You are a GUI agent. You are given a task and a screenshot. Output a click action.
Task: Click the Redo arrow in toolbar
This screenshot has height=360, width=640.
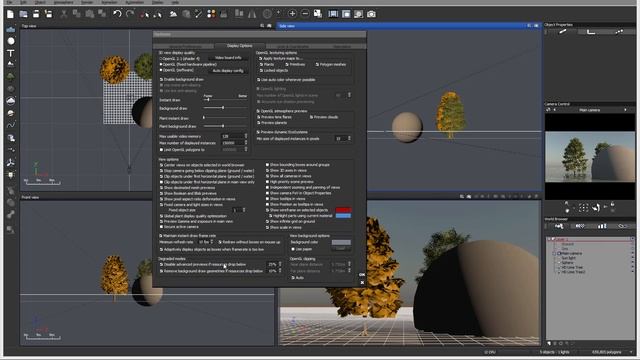pyautogui.click(x=130, y=14)
